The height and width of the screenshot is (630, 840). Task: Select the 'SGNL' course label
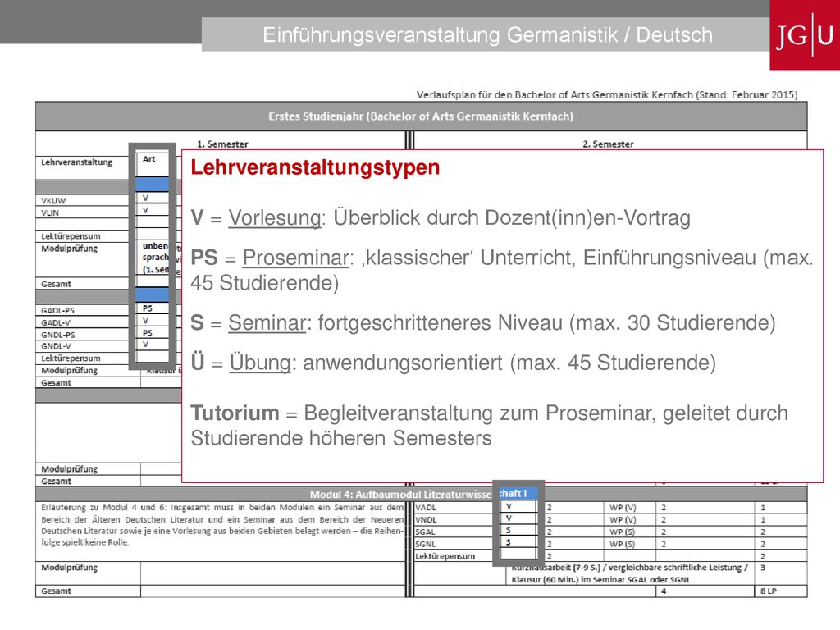(426, 545)
